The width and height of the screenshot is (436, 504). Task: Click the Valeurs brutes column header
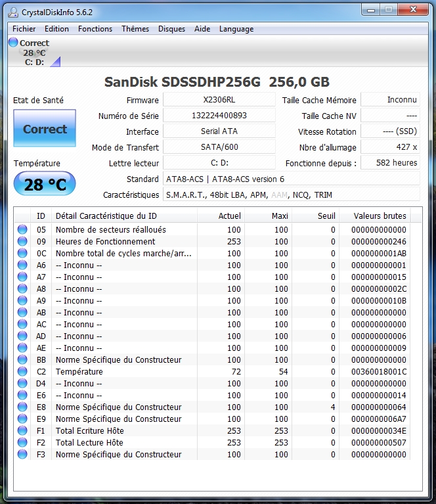tap(375, 216)
